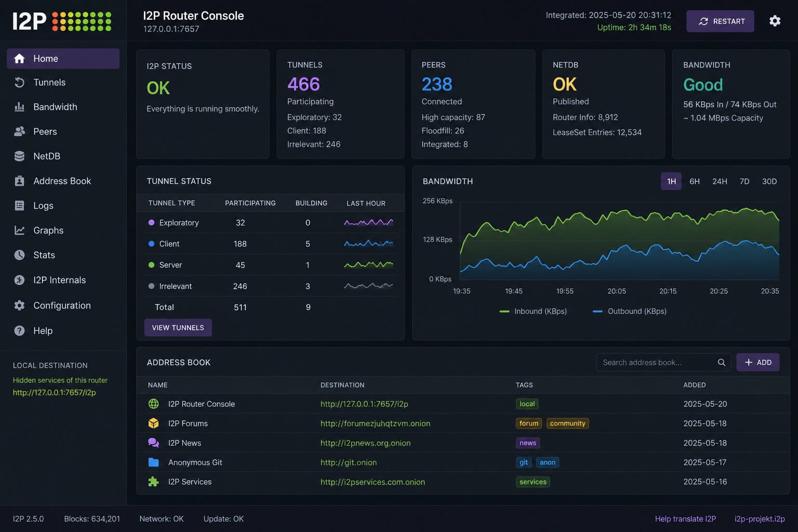Click puzzle icon for I2P Services
Viewport: 798px width, 532px height.
click(153, 482)
